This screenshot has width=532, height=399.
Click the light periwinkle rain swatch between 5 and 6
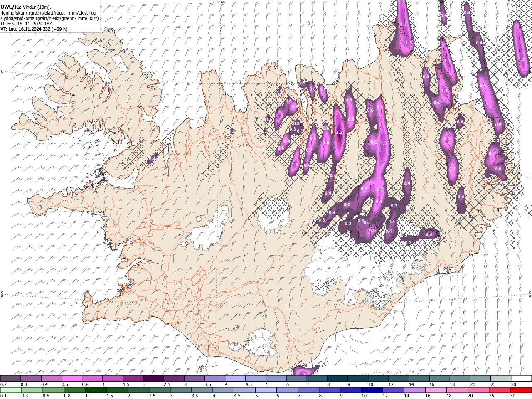click(265, 390)
